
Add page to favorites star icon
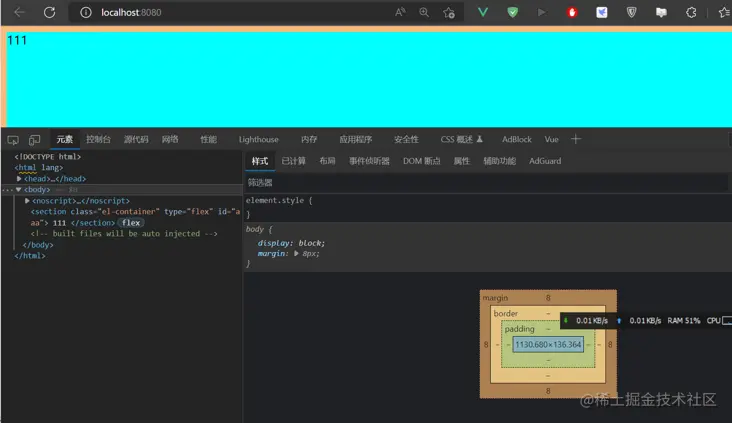(449, 13)
